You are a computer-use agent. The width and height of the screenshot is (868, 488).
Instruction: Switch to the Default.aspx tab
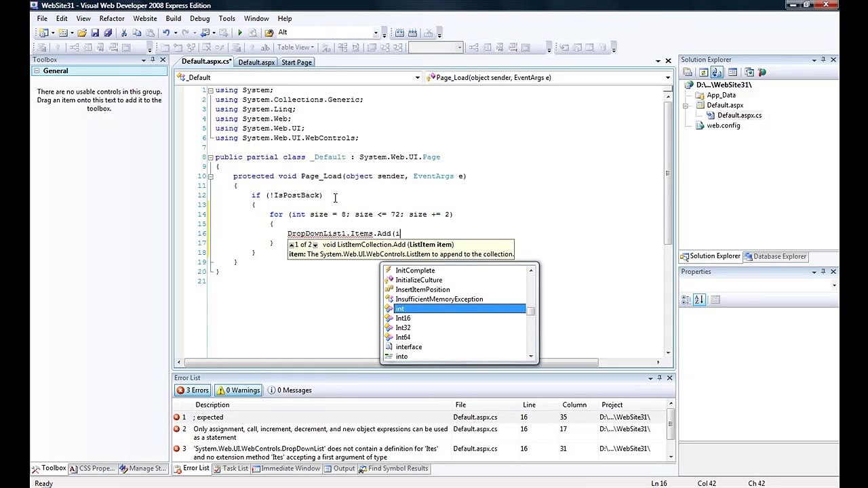tap(256, 62)
